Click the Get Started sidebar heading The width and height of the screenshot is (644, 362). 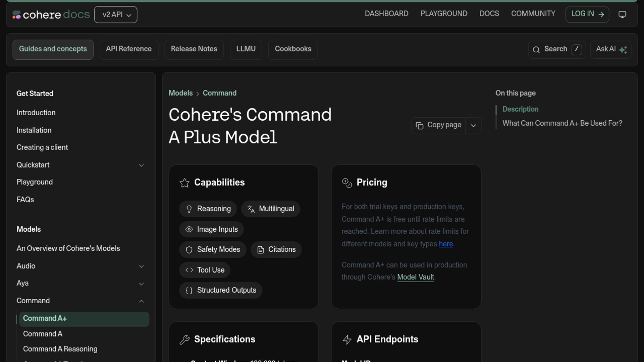35,94
